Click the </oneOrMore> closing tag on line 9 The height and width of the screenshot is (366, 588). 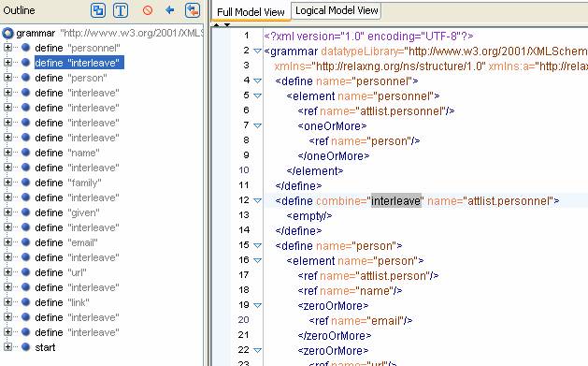(334, 155)
